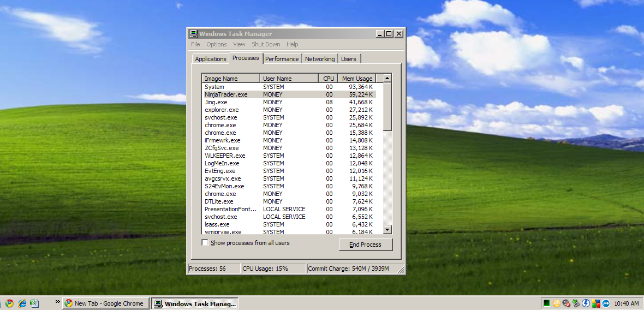Sort by the User Name column header
The height and width of the screenshot is (310, 644).
click(x=289, y=79)
